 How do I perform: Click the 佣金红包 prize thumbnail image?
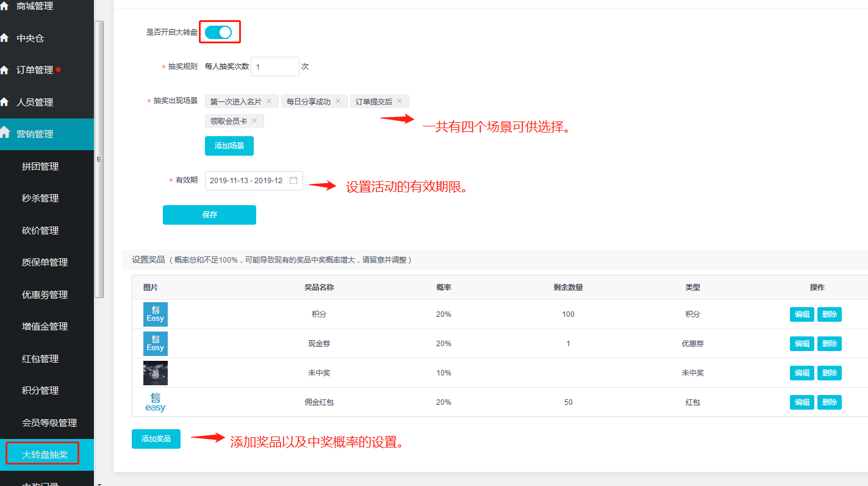click(x=156, y=402)
